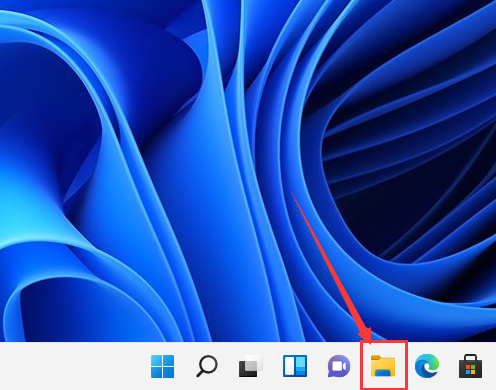
Task: Open taskbar Search magnifier
Action: (207, 366)
